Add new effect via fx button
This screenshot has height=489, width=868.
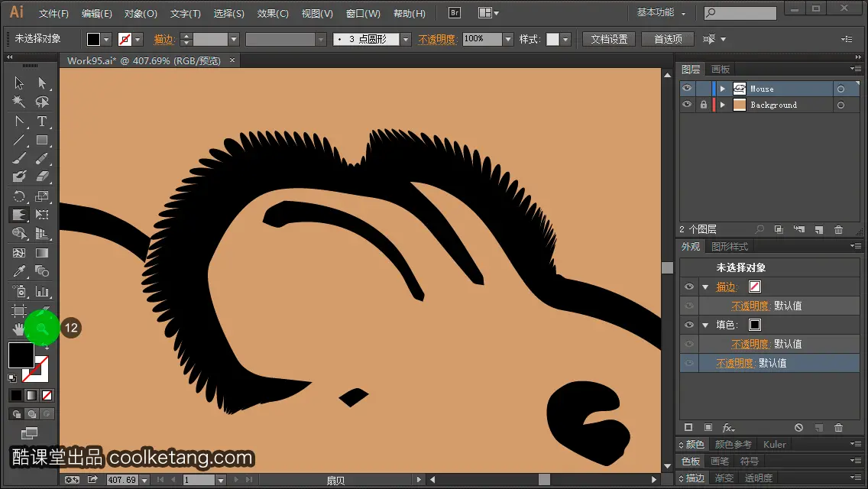click(x=728, y=428)
